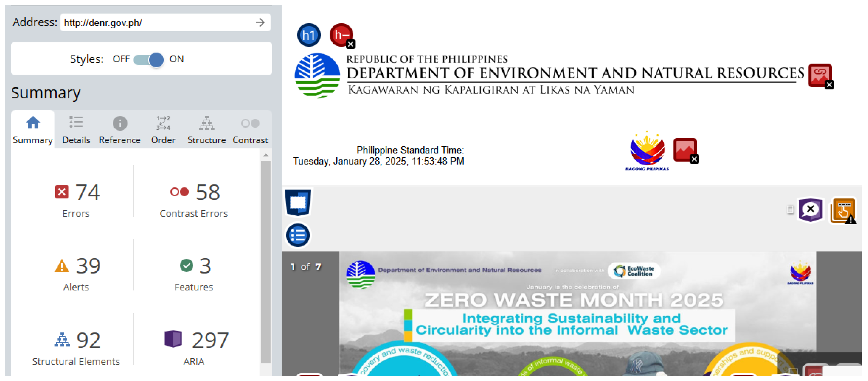Click the blue h1 heading icon
This screenshot has height=381, width=868.
click(308, 35)
